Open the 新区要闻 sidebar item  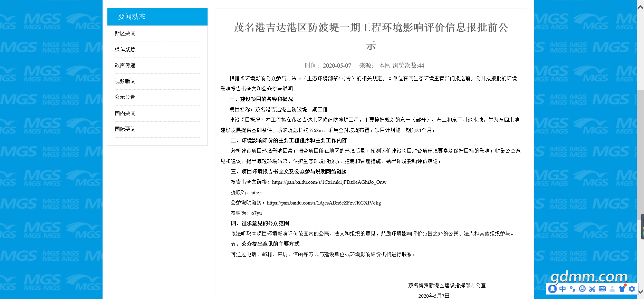coord(125,33)
